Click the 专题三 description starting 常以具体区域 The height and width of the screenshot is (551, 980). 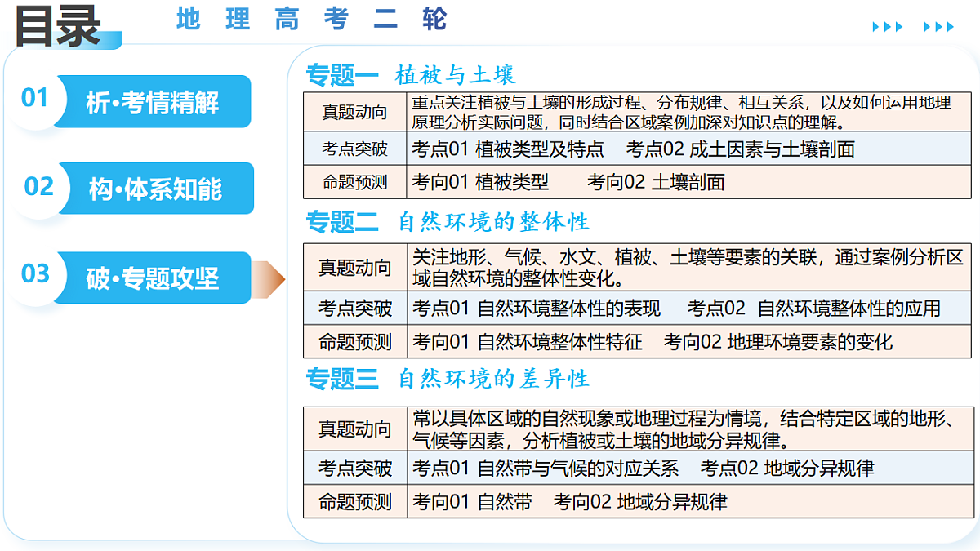688,429
